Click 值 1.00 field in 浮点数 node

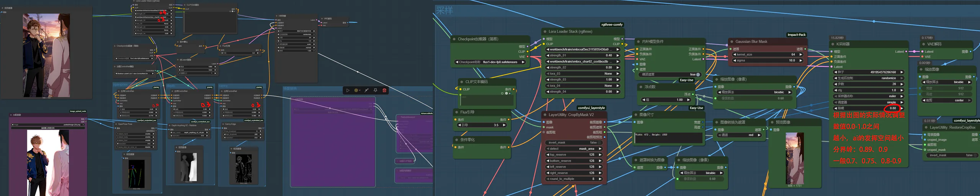[x=666, y=100]
